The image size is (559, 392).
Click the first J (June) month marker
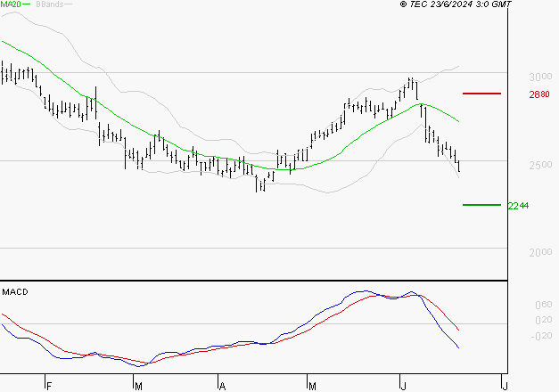click(x=404, y=387)
